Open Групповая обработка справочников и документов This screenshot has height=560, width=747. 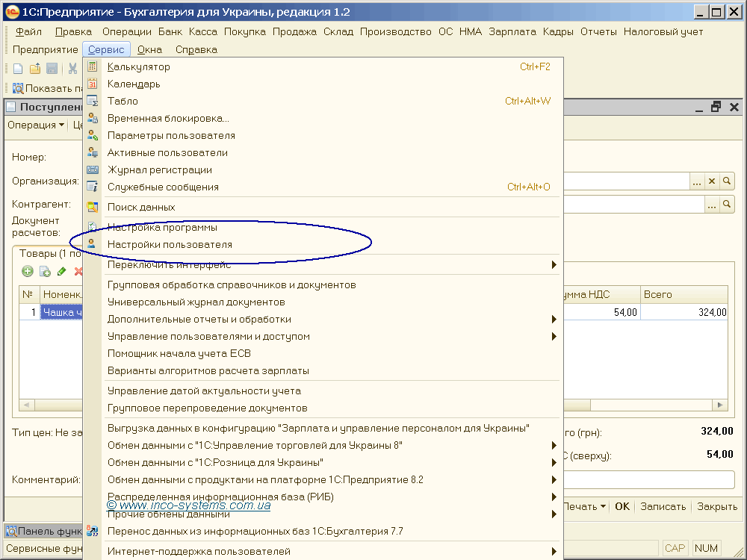coord(323,284)
